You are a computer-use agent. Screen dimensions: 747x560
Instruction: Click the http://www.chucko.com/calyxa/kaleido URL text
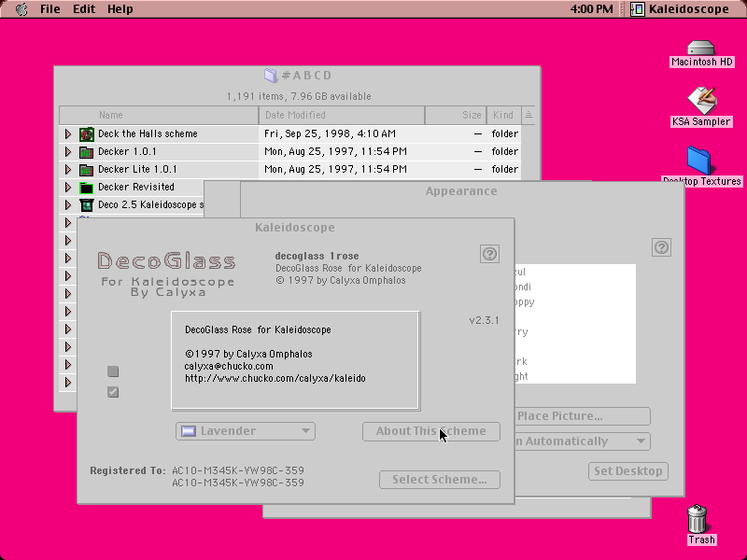[275, 378]
